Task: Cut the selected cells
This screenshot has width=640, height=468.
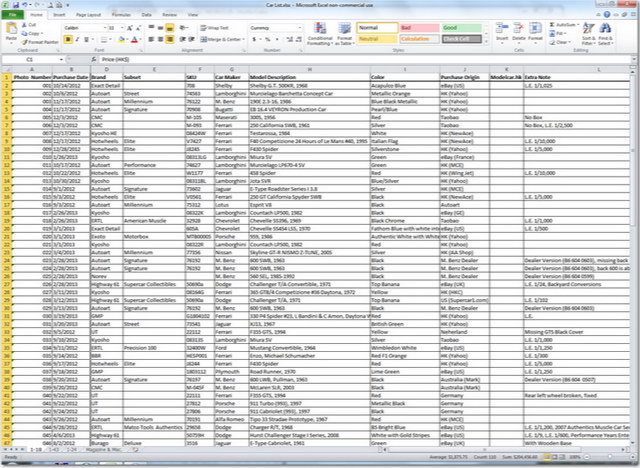Action: (x=29, y=25)
